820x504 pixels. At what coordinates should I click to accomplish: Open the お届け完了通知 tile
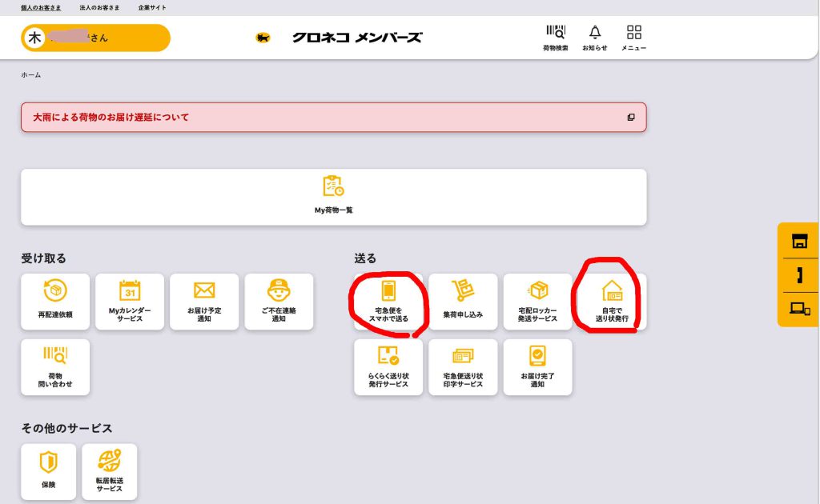[x=537, y=367]
